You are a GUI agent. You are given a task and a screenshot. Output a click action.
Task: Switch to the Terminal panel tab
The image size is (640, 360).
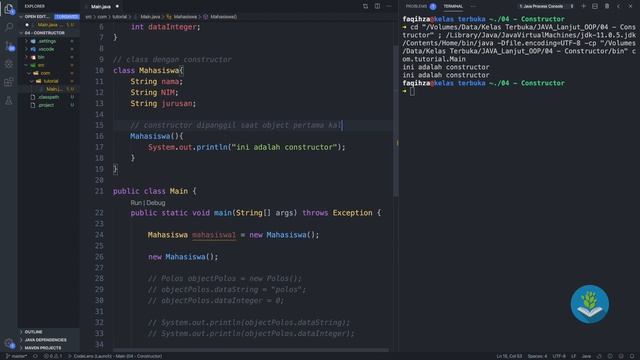click(453, 6)
